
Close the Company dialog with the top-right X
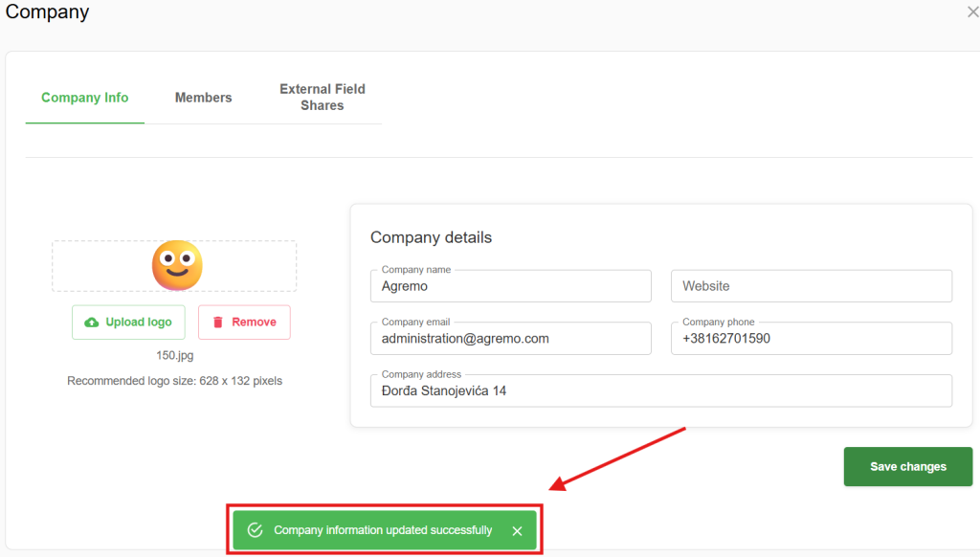[x=972, y=12]
